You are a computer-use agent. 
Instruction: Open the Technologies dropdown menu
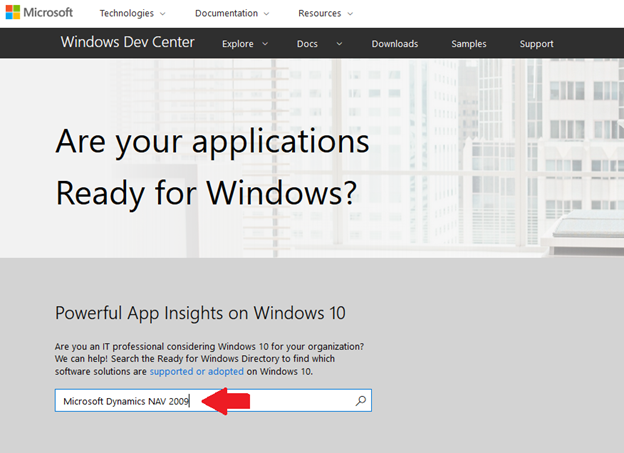click(132, 14)
